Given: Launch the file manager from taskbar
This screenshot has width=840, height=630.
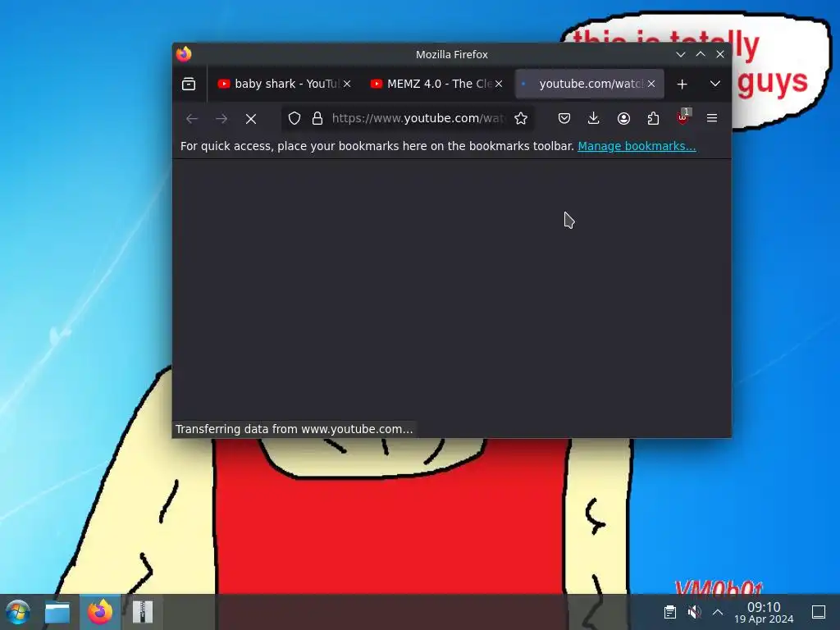Looking at the screenshot, I should click(x=57, y=612).
